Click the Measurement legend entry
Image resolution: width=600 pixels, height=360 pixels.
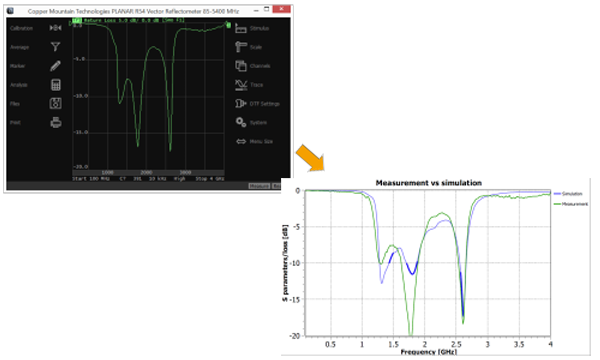click(571, 204)
